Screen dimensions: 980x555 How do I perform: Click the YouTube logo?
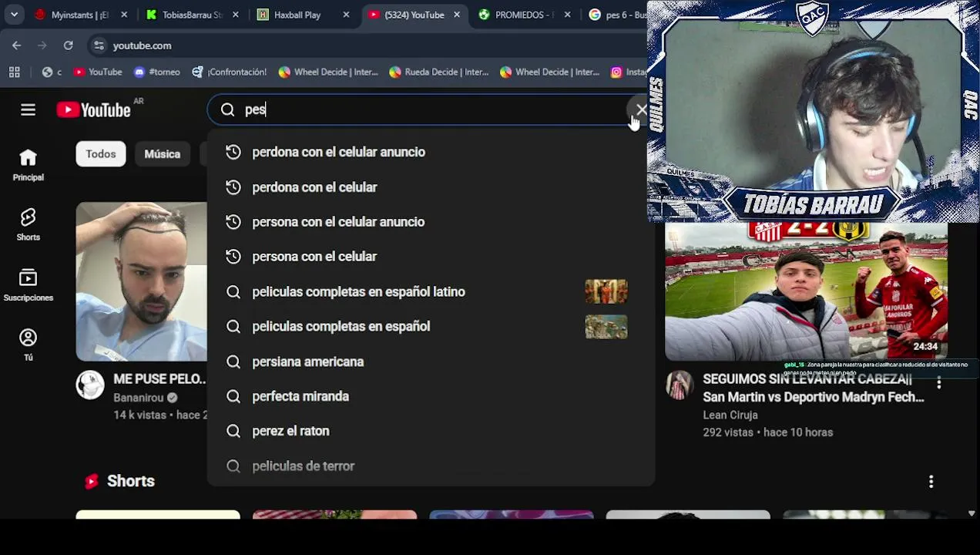coord(93,110)
